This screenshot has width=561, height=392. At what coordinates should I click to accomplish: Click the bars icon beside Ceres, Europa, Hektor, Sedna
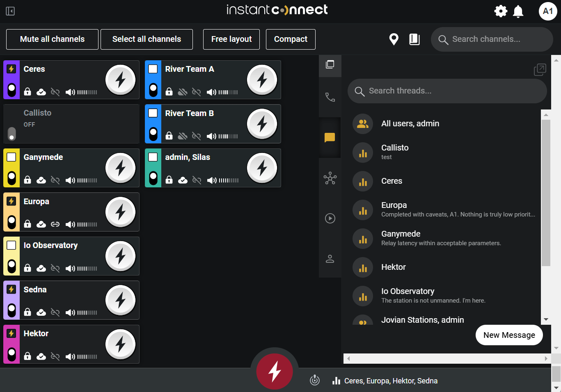(x=336, y=381)
